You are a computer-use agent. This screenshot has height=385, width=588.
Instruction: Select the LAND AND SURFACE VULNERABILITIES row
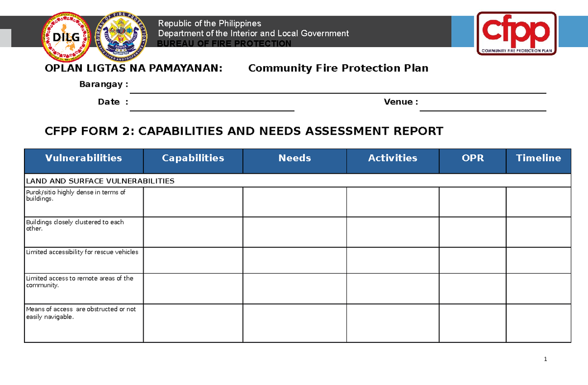100,180
